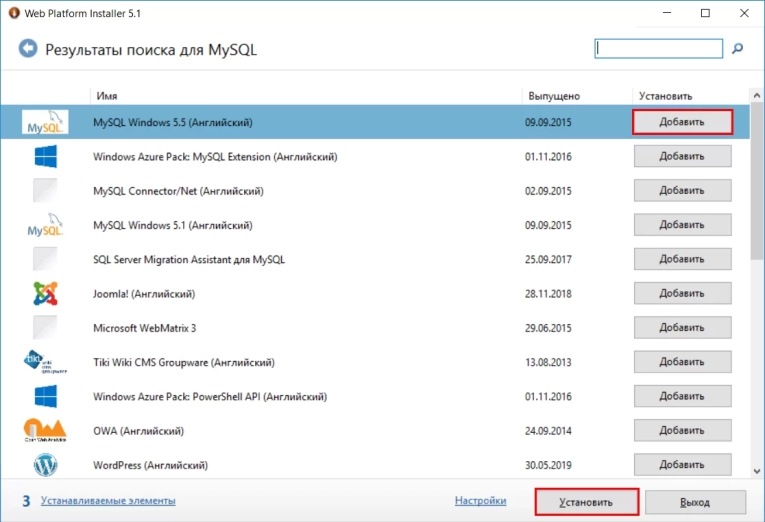
Task: Click release date 24.09.2014
Action: pos(548,431)
